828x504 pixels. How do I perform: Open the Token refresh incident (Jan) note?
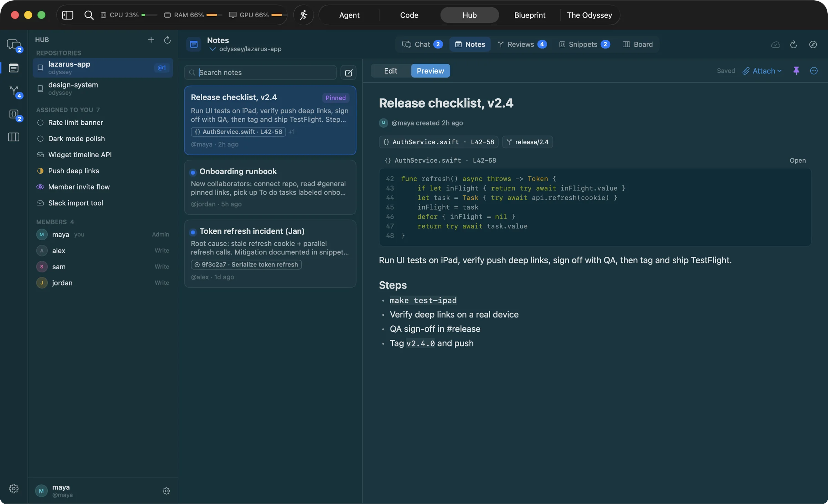pyautogui.click(x=270, y=254)
